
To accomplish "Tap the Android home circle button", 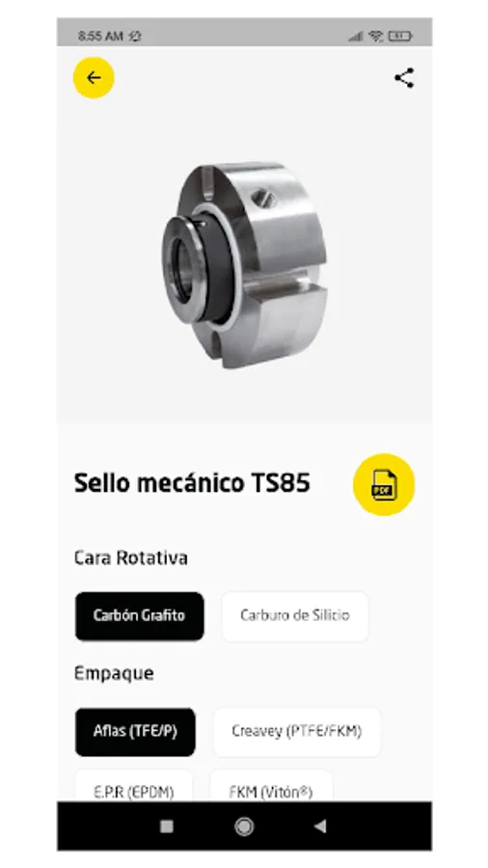I will tap(244, 826).
